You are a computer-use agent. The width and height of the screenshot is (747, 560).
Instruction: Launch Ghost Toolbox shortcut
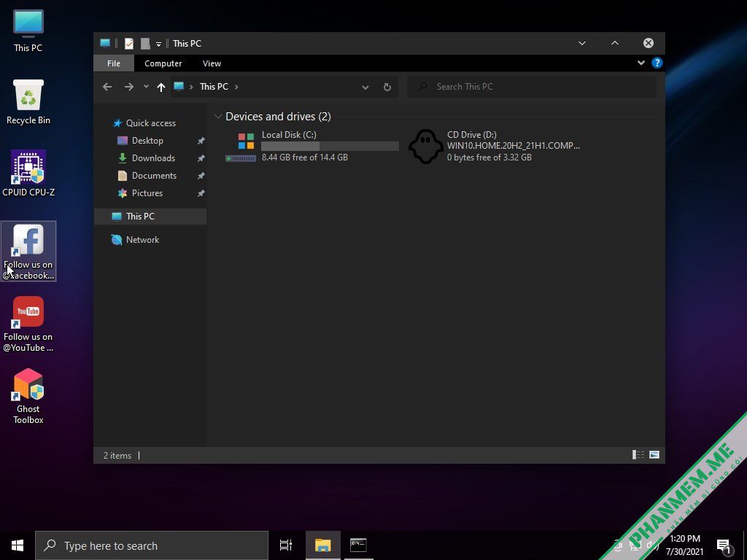(28, 396)
